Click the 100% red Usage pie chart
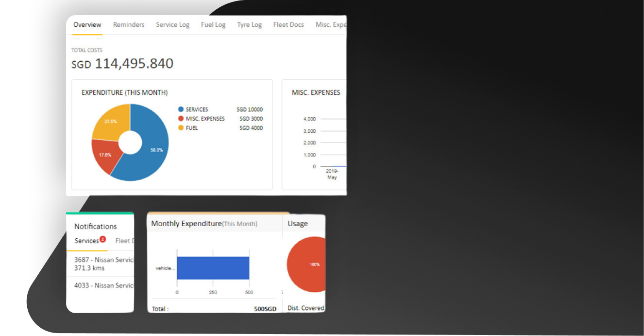The image size is (644, 336). [307, 265]
